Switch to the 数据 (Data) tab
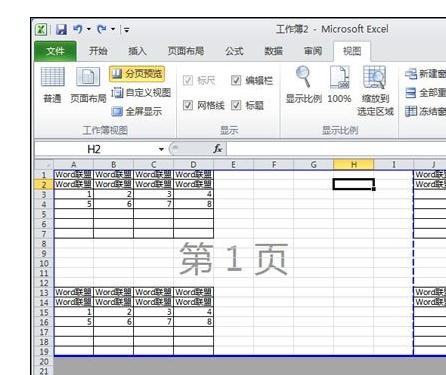Viewport: 446px width, 375px height. pos(273,51)
